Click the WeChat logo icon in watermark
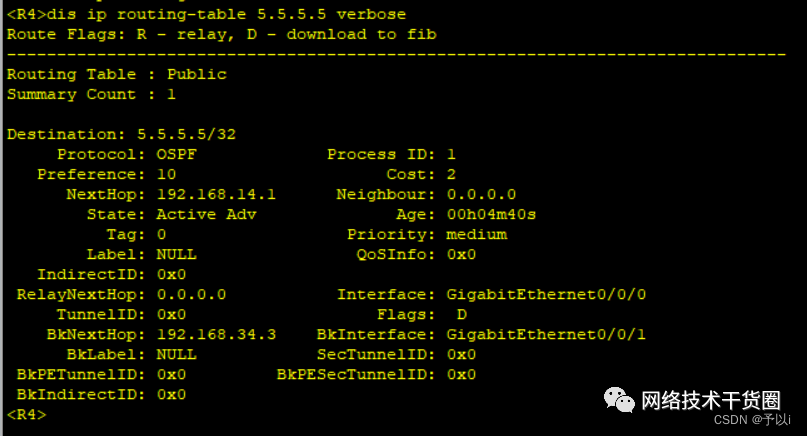This screenshot has width=807, height=436. [x=619, y=400]
